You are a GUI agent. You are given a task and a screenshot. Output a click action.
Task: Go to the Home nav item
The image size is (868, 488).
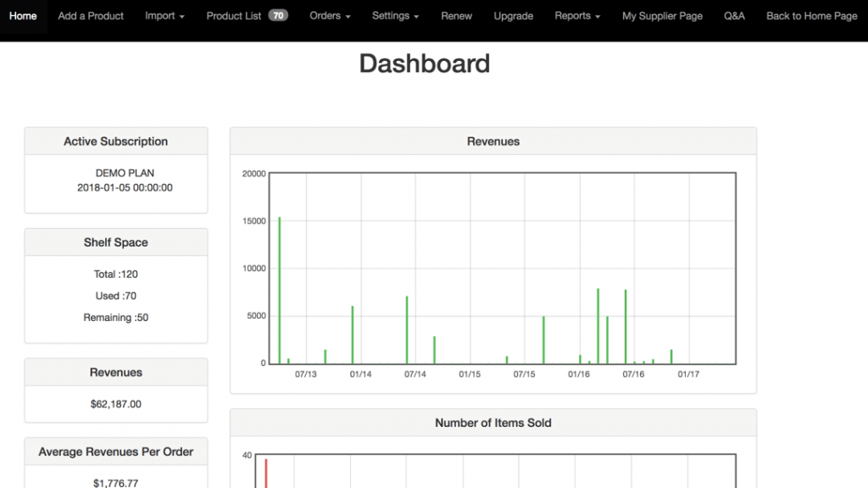tap(23, 16)
